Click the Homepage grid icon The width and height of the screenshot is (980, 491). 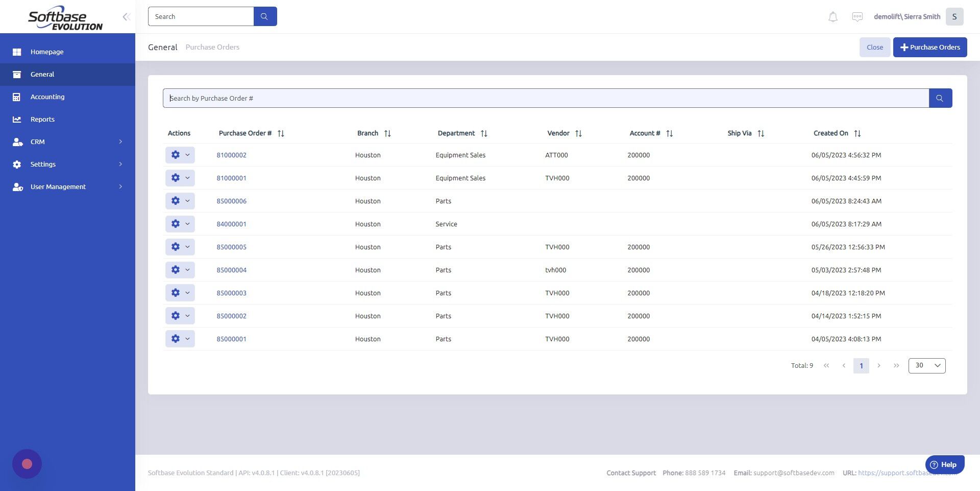(17, 52)
